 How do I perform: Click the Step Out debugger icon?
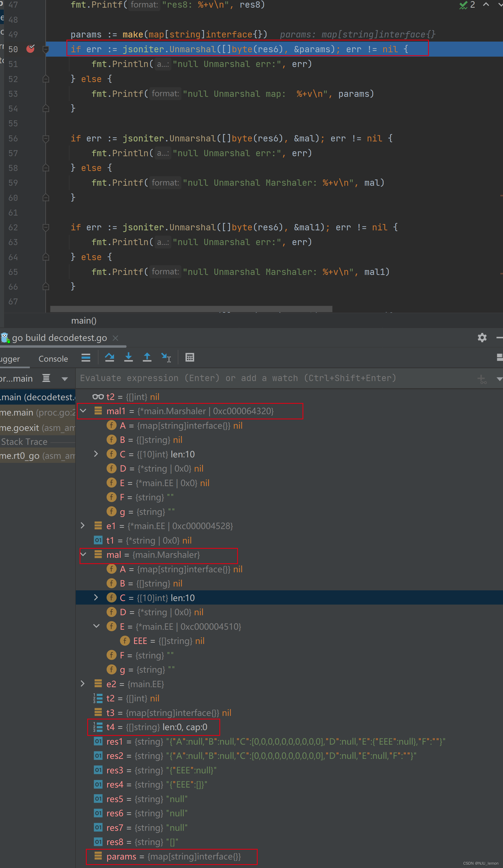click(147, 357)
